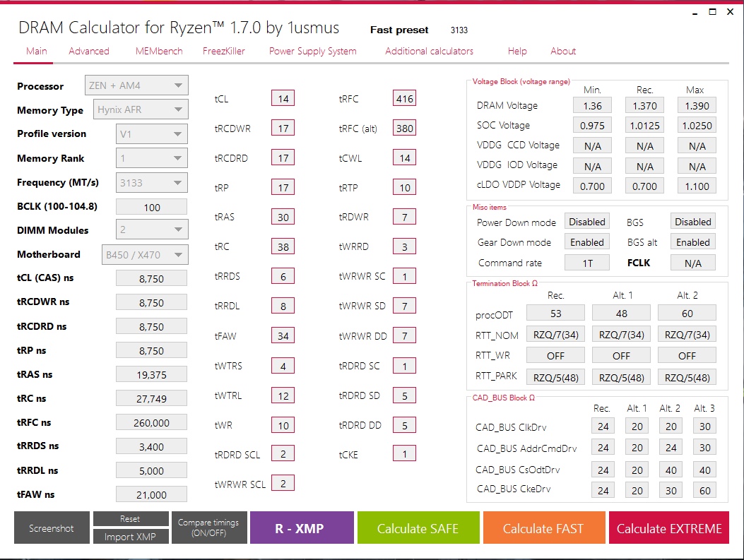The width and height of the screenshot is (744, 560).
Task: Close the DRAM Calculator window
Action: click(731, 12)
